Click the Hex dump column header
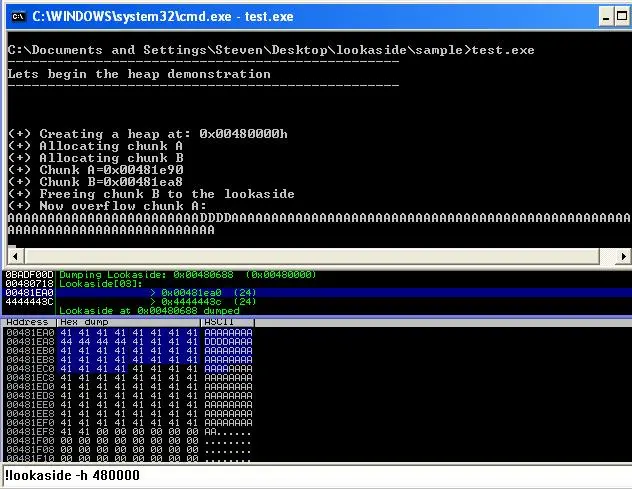 (x=129, y=322)
